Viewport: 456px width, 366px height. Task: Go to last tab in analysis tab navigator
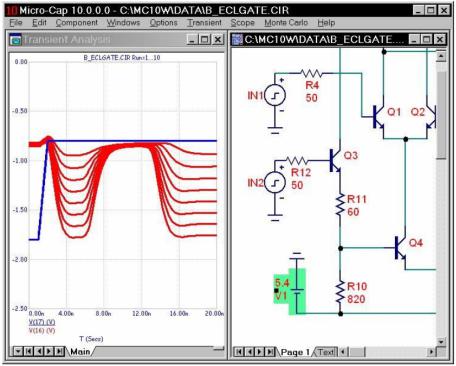click(x=60, y=351)
